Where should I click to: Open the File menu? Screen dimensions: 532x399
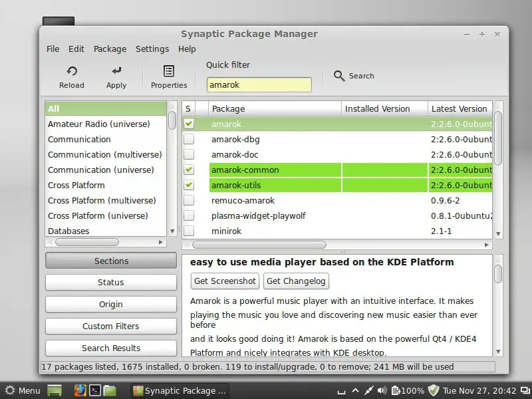[53, 49]
